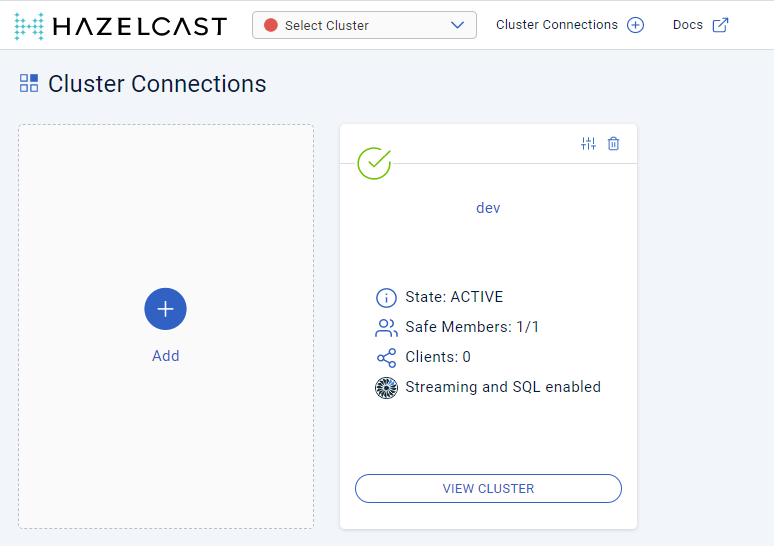Open the Cluster Connections menu item

coord(557,25)
